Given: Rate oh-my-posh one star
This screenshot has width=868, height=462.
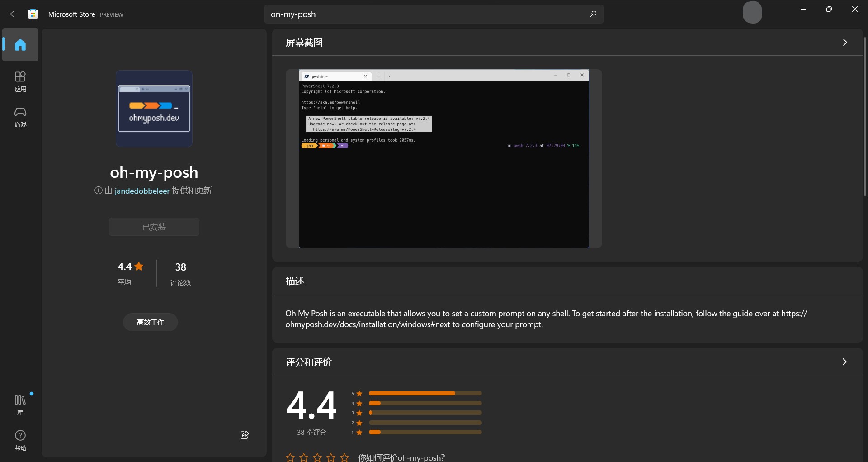Looking at the screenshot, I should [290, 457].
